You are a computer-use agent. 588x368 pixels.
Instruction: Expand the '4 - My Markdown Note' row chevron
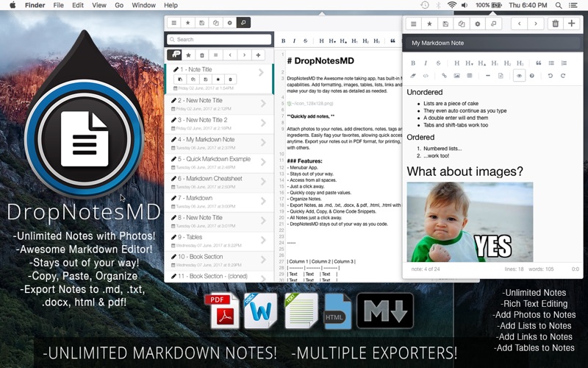click(x=263, y=142)
